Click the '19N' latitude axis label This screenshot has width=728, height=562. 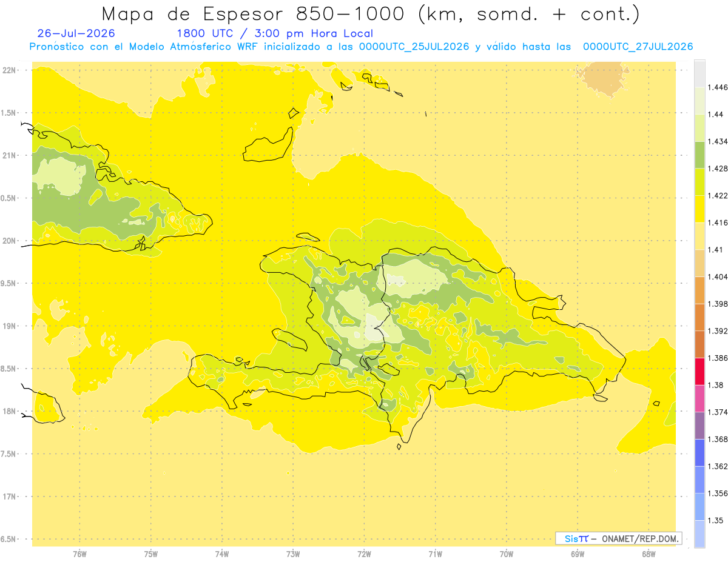click(8, 326)
